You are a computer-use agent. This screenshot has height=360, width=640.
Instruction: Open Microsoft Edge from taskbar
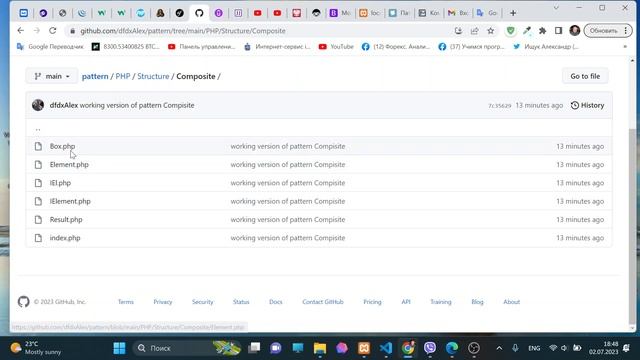click(x=452, y=348)
